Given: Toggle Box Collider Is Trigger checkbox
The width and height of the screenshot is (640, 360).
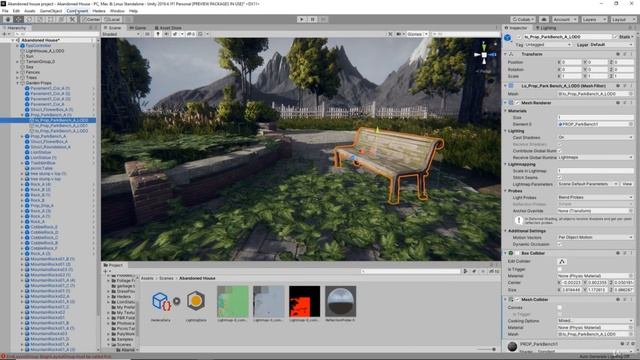Looking at the screenshot, I should (560, 269).
